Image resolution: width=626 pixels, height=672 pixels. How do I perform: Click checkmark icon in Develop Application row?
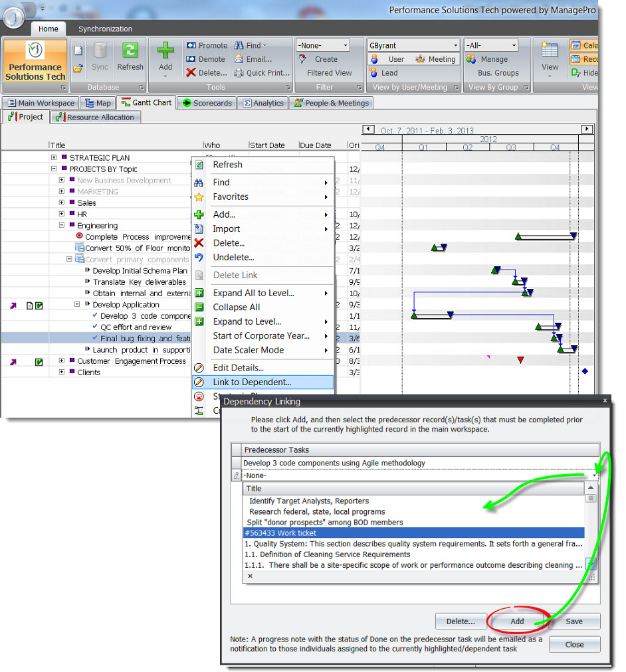pyautogui.click(x=39, y=305)
